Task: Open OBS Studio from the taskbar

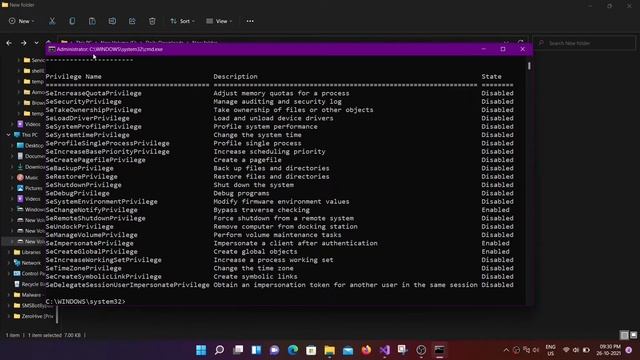Action: coord(421,350)
